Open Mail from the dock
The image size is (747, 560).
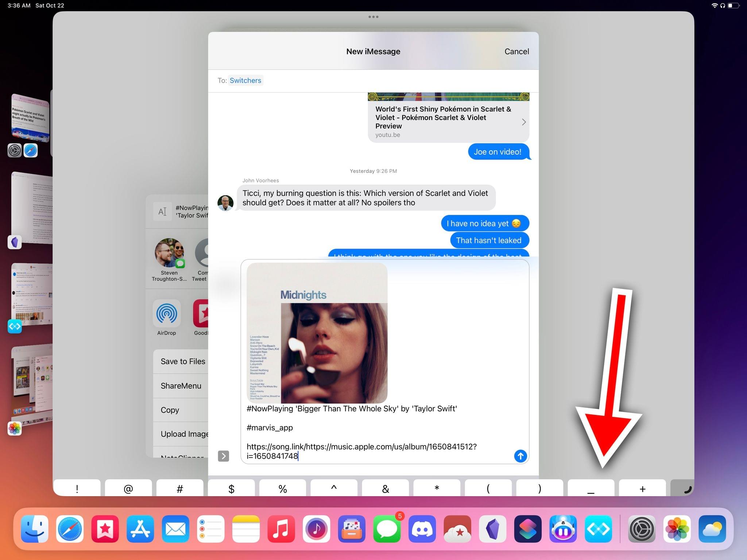tap(175, 529)
